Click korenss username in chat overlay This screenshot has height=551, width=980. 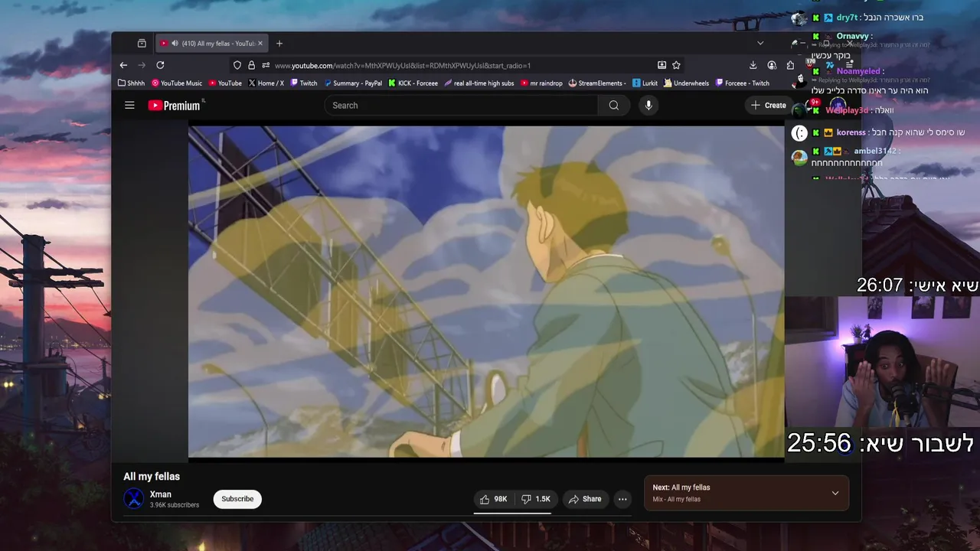coord(851,132)
